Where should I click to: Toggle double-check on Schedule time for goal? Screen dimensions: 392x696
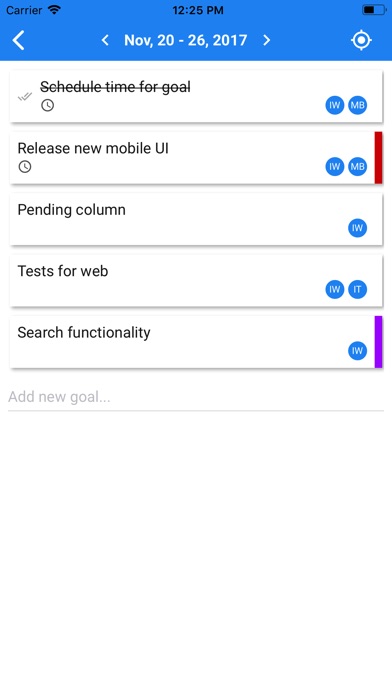coord(24,96)
